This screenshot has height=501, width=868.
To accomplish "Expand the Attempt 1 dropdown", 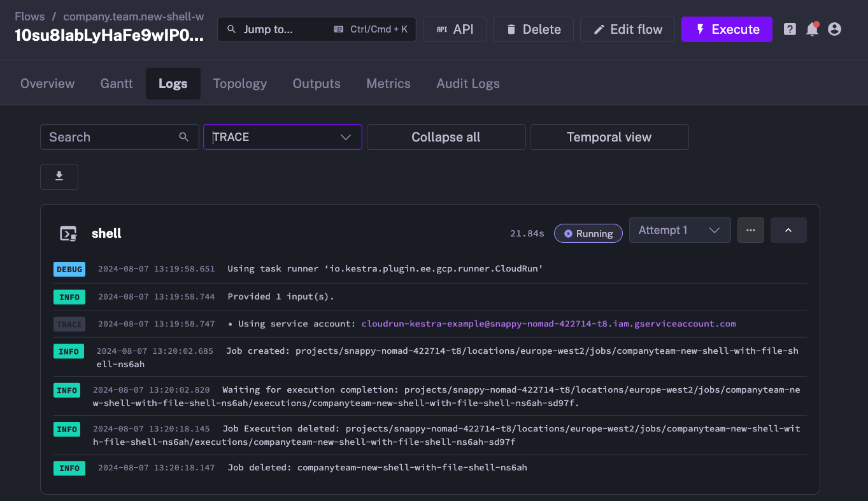I will coord(679,230).
